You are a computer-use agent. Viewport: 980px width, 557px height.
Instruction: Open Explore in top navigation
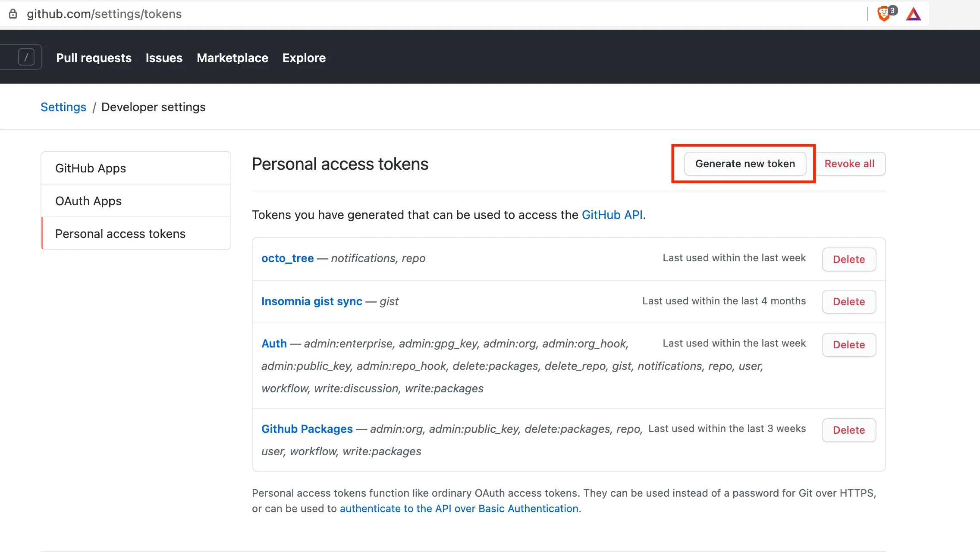[304, 58]
